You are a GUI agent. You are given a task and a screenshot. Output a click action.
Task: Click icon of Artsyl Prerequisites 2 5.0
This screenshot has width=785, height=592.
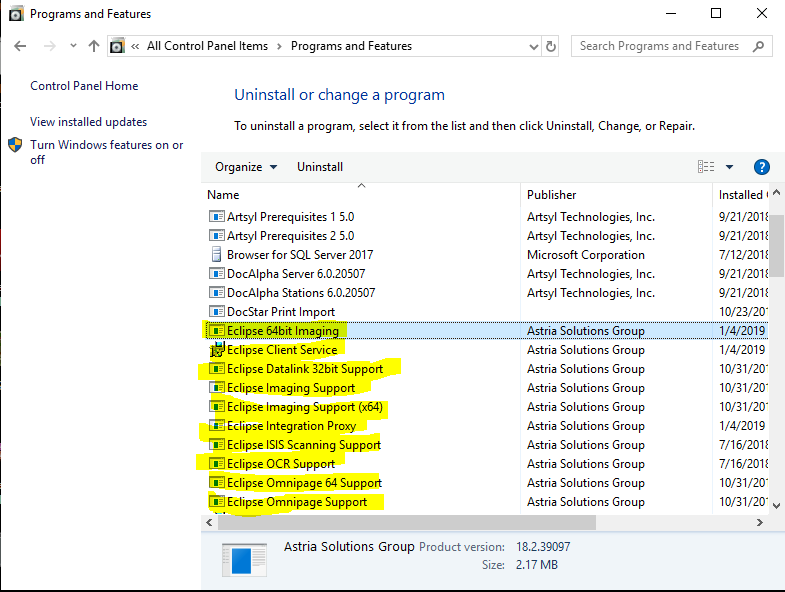tap(216, 236)
